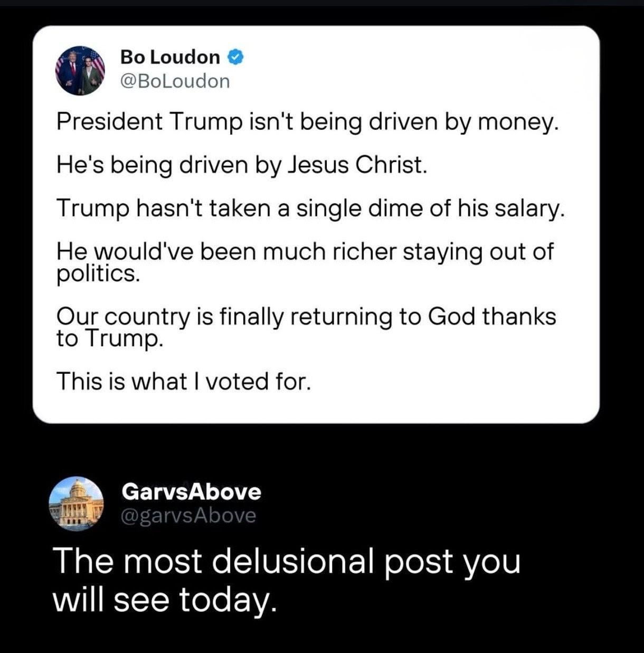Viewport: 644px width, 653px height.
Task: Open the @BoLoudon handle link
Action: coord(175,81)
